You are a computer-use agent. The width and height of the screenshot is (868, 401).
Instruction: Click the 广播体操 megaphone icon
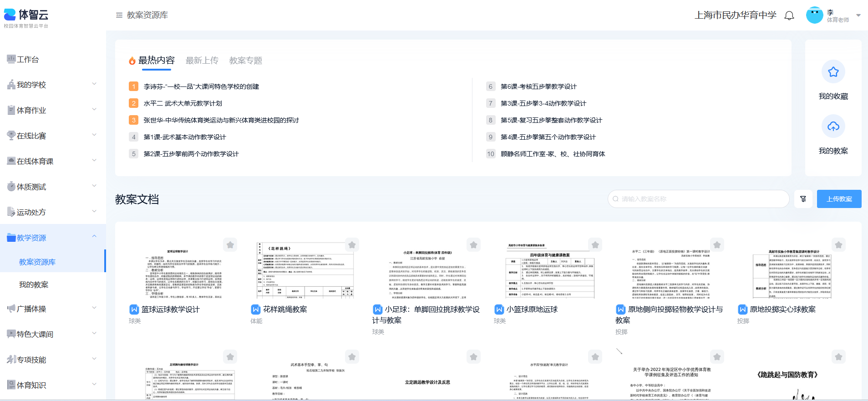11,309
